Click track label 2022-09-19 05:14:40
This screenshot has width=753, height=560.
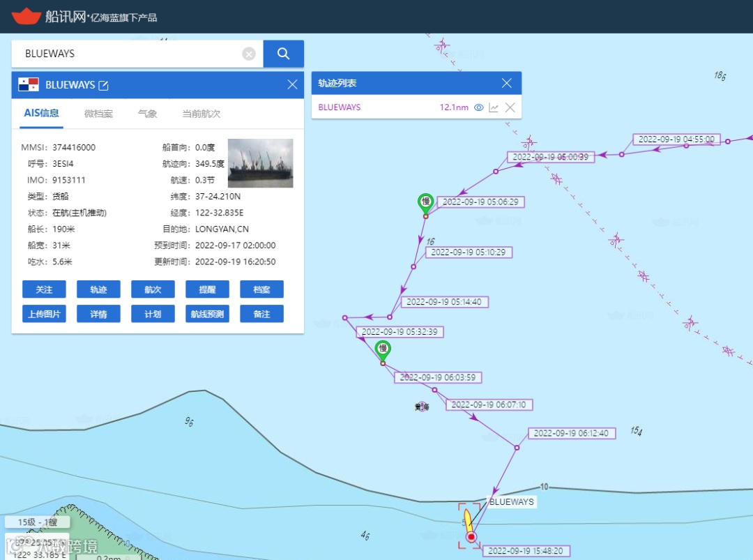click(x=444, y=302)
